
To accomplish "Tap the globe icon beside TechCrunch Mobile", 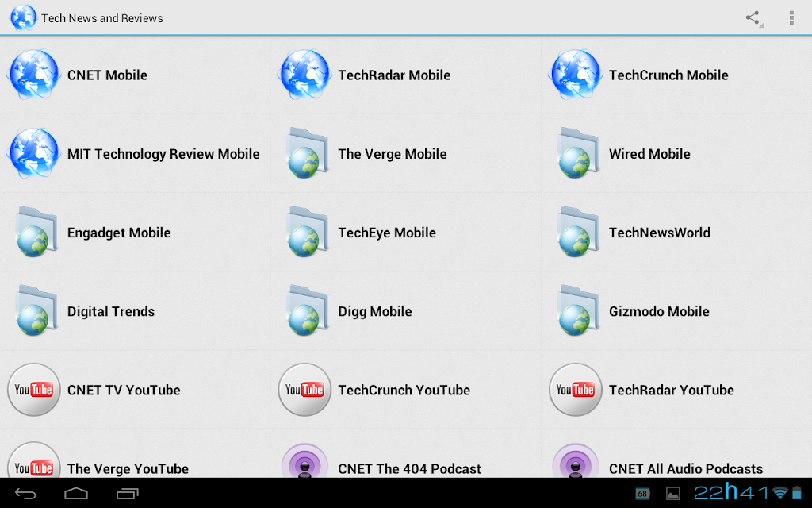I will coord(576,75).
